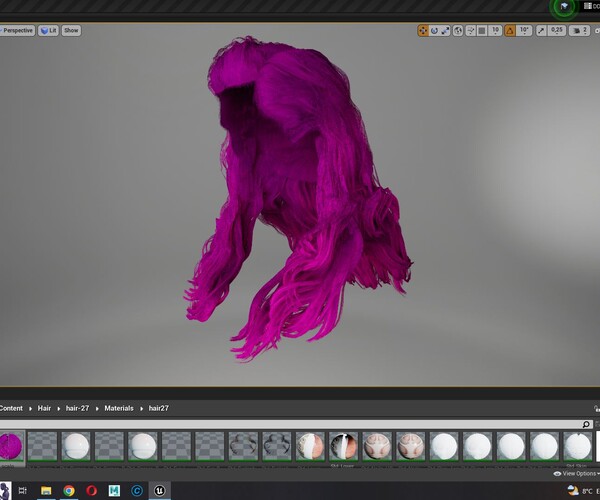Select the Translate (move) gizmo tool
Viewport: 600px width, 500px height.
423,31
